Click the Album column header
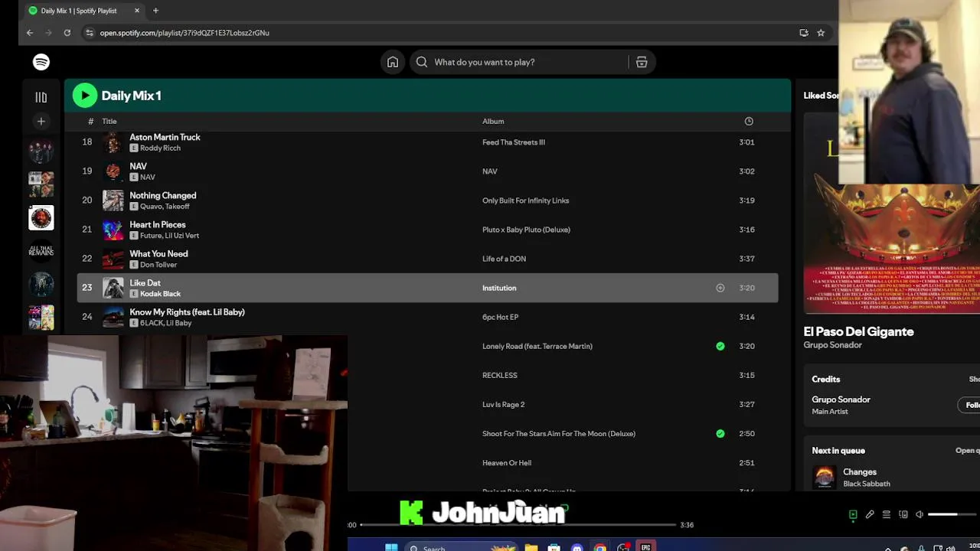The image size is (980, 551). 493,121
